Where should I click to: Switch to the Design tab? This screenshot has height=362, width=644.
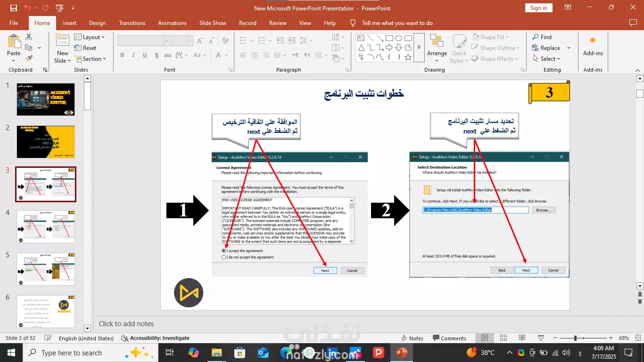point(98,23)
